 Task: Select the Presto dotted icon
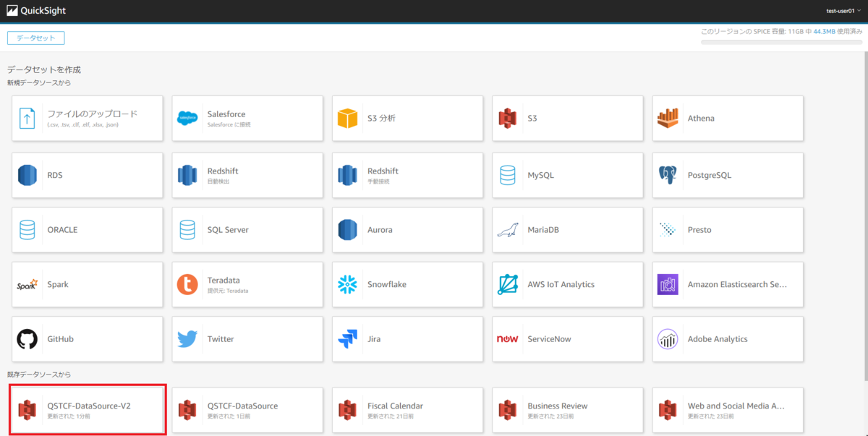pyautogui.click(x=668, y=229)
